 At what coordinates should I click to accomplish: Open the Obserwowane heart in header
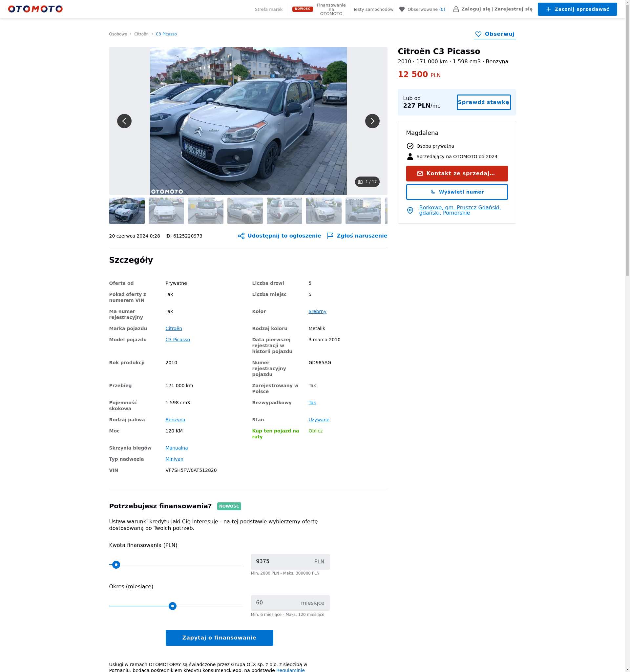click(402, 9)
